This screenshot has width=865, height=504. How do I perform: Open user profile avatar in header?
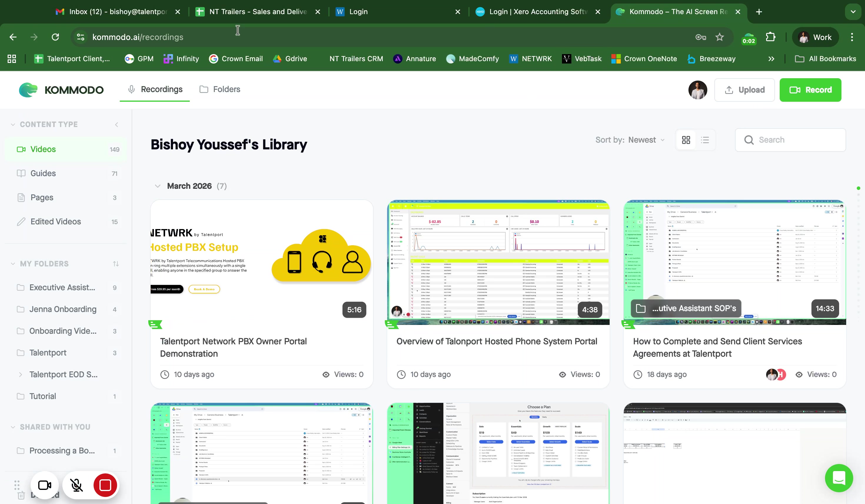(x=698, y=90)
